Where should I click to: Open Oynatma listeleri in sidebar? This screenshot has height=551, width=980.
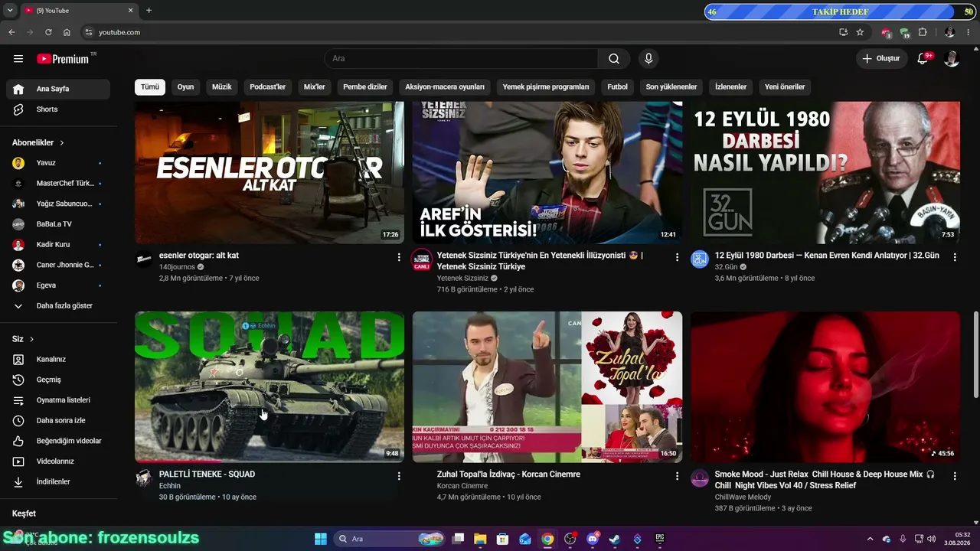click(58, 400)
